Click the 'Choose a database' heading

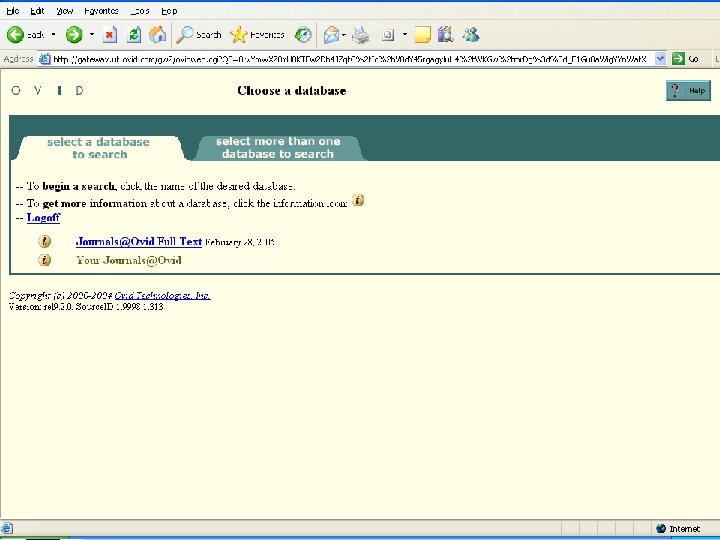(x=292, y=90)
